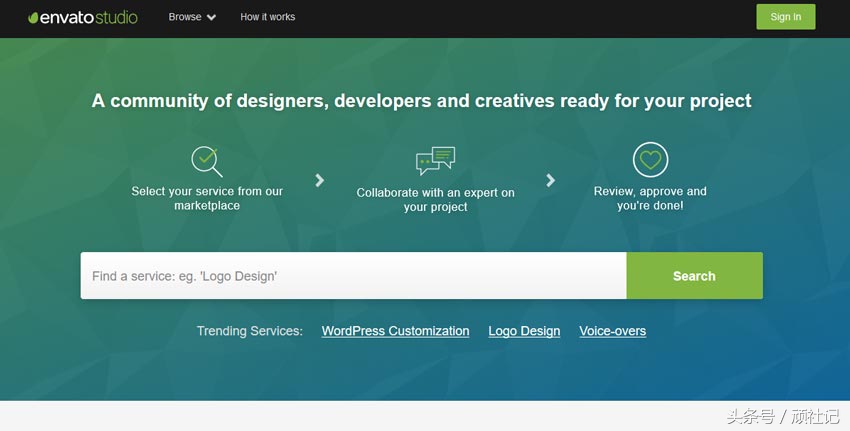Click the chevron before Review, approve step
The image size is (850, 431).
click(x=550, y=180)
